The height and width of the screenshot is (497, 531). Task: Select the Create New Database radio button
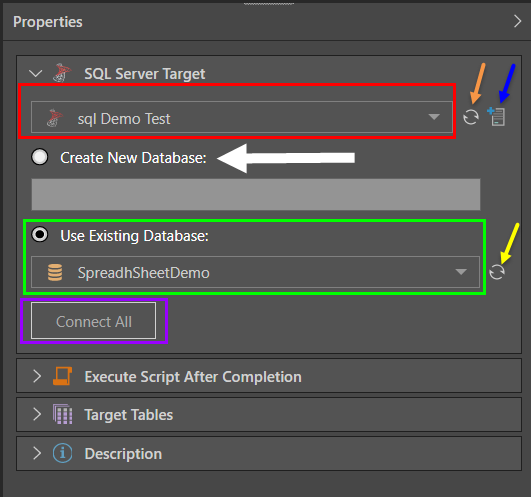click(40, 157)
